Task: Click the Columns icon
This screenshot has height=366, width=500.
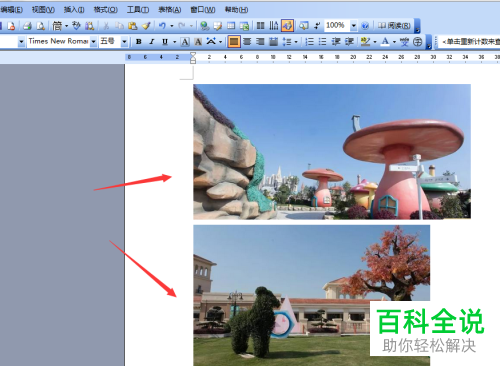Action: tap(261, 26)
